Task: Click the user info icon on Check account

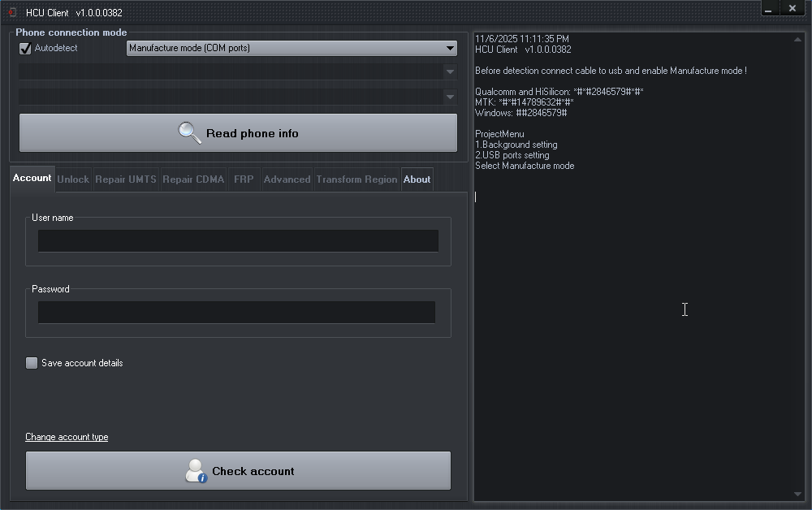Action: tap(197, 471)
